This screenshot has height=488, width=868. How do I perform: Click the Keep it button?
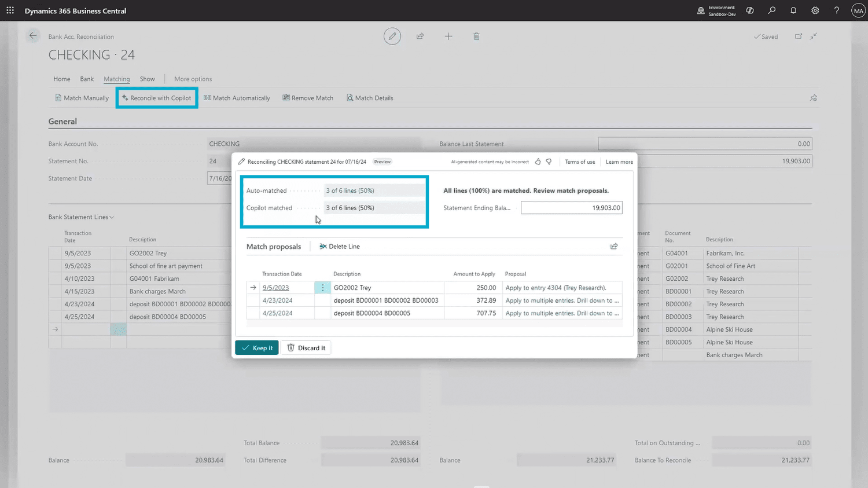coord(257,347)
